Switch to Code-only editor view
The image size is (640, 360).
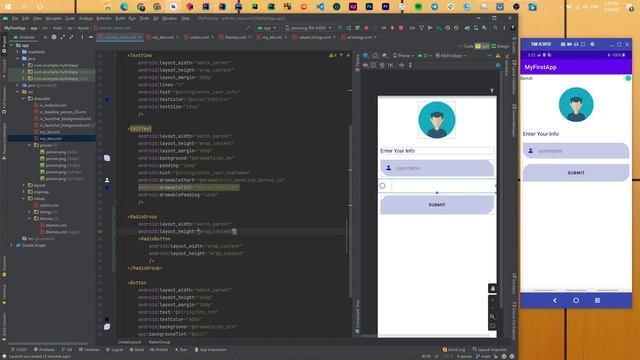click(466, 46)
